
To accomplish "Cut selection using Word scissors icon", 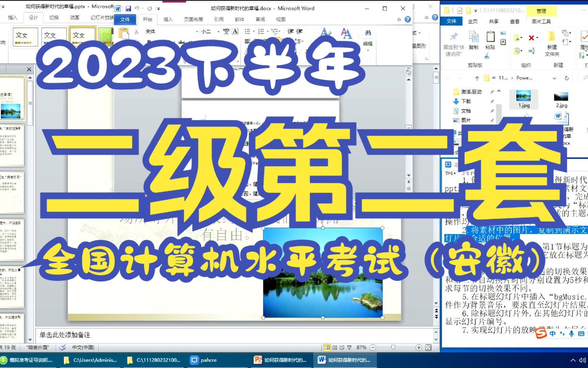I will (136, 32).
